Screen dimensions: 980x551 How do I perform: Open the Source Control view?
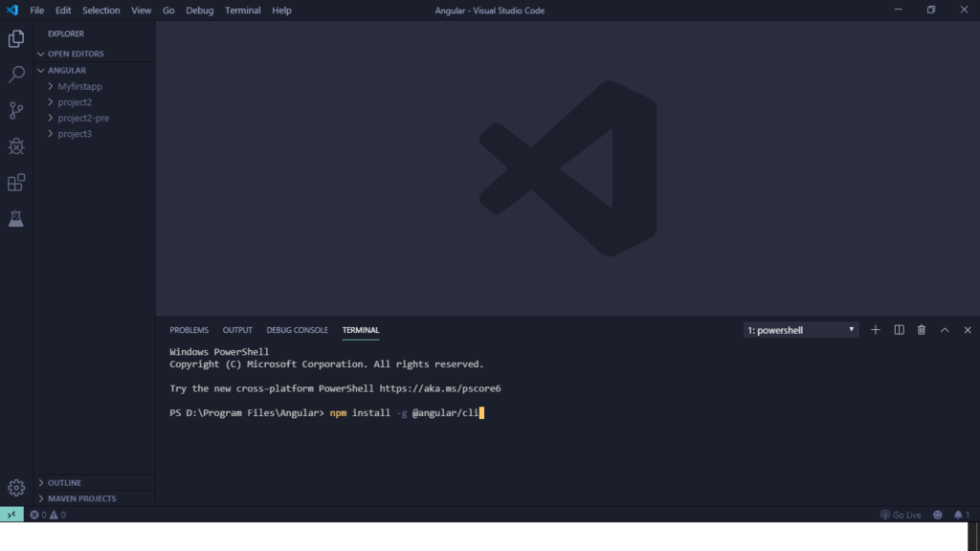coord(16,111)
